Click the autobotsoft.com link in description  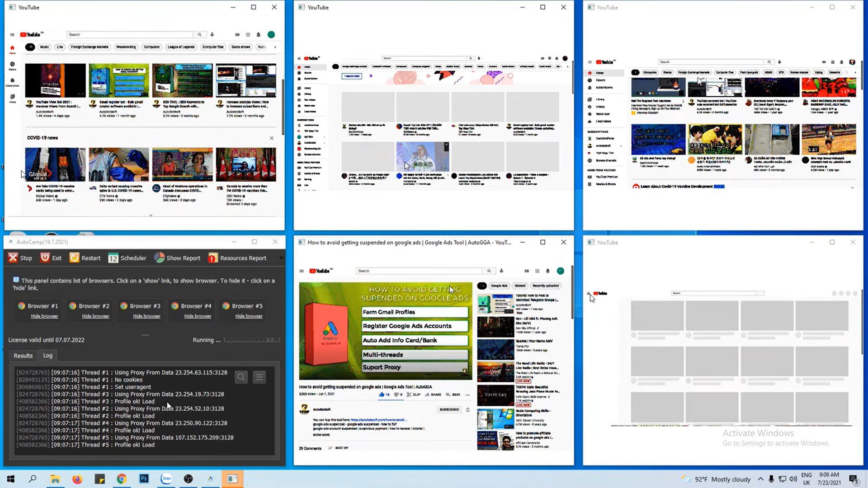click(x=378, y=420)
